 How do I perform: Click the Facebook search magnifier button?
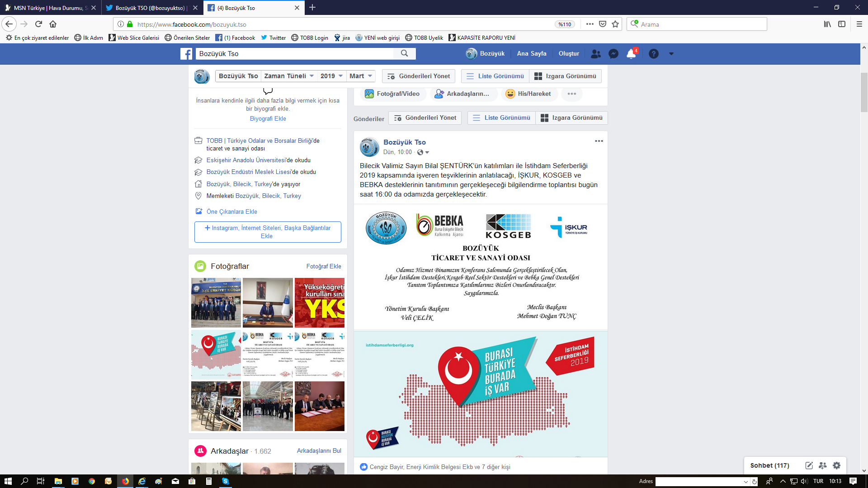point(405,53)
